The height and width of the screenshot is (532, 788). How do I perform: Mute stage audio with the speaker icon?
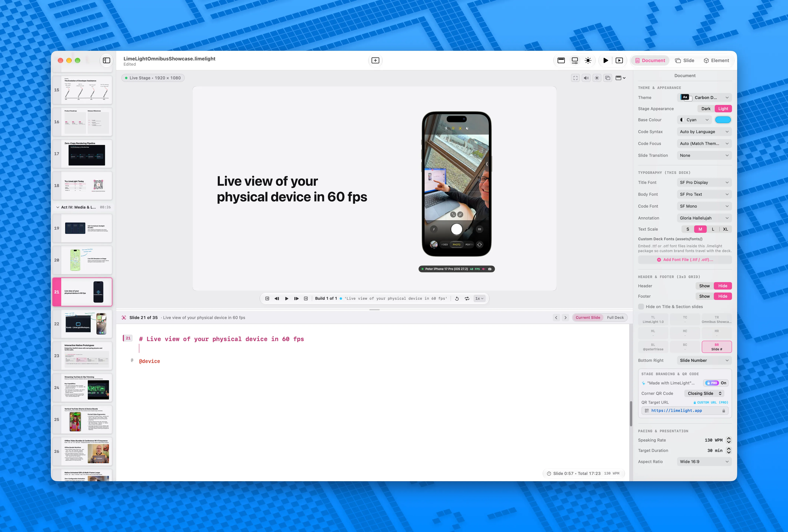[586, 78]
